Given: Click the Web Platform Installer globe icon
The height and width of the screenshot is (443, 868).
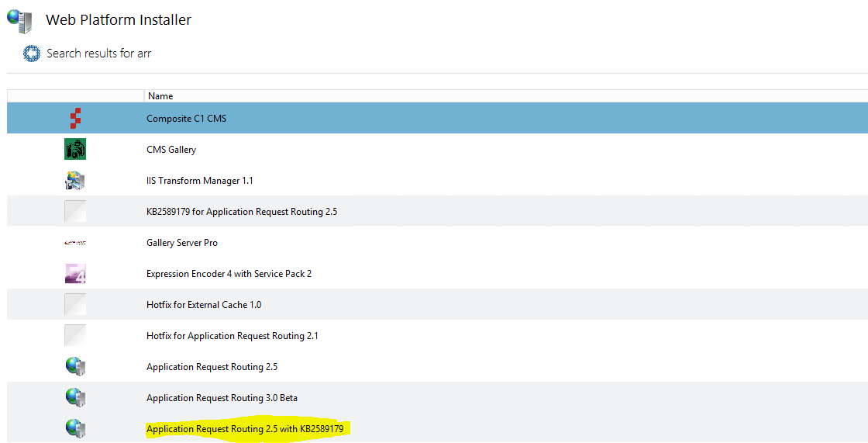Looking at the screenshot, I should tap(20, 21).
